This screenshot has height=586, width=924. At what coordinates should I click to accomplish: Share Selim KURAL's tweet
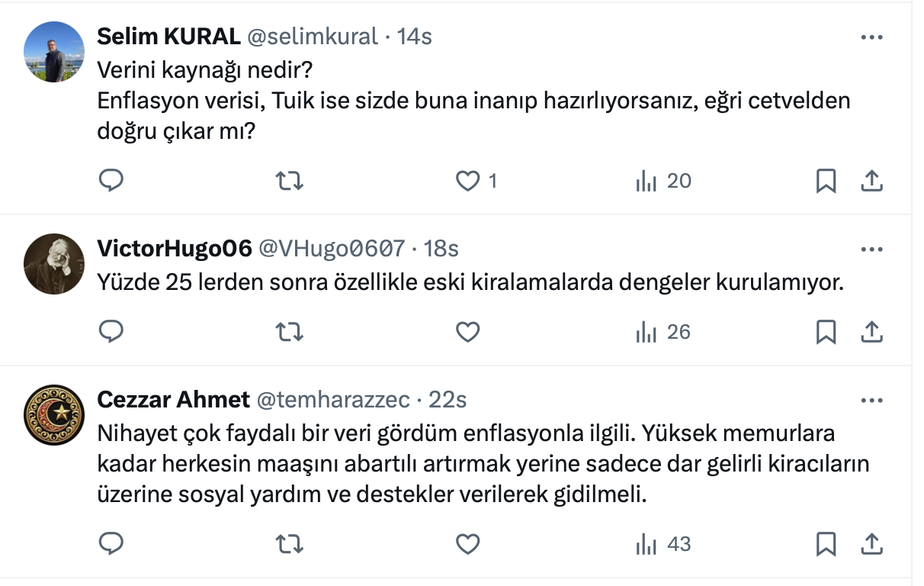(x=871, y=181)
